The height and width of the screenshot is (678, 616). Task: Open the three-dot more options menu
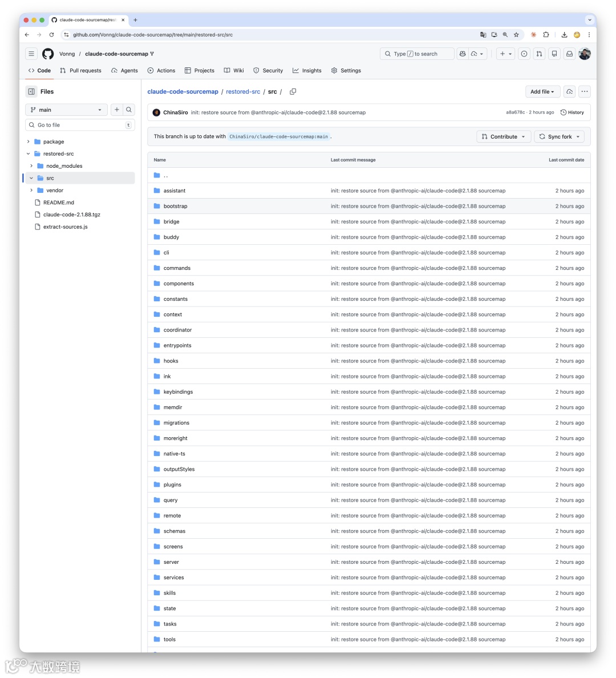(585, 92)
